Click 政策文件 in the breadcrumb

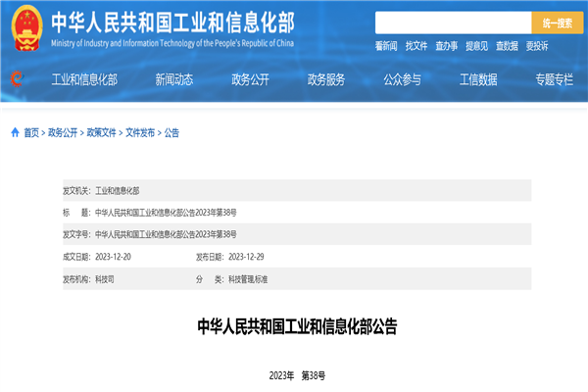tap(101, 132)
